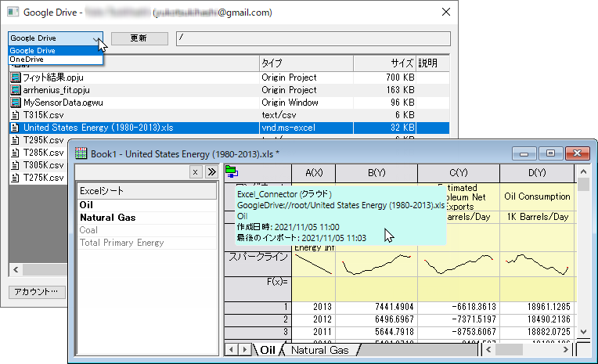
Task: Click the green data connector icon
Action: pyautogui.click(x=232, y=172)
